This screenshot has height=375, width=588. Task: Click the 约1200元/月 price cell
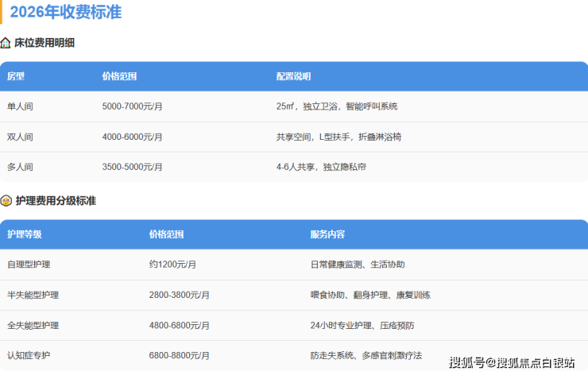[x=172, y=265]
